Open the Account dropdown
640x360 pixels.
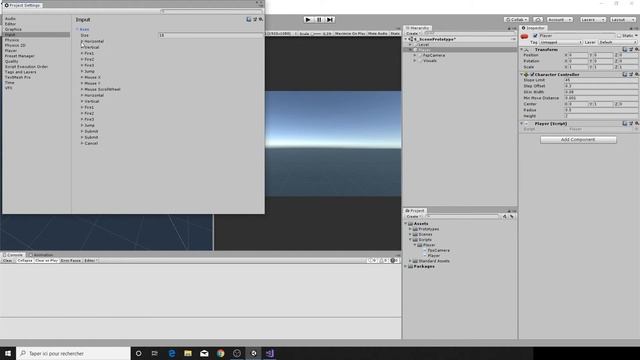(x=560, y=20)
